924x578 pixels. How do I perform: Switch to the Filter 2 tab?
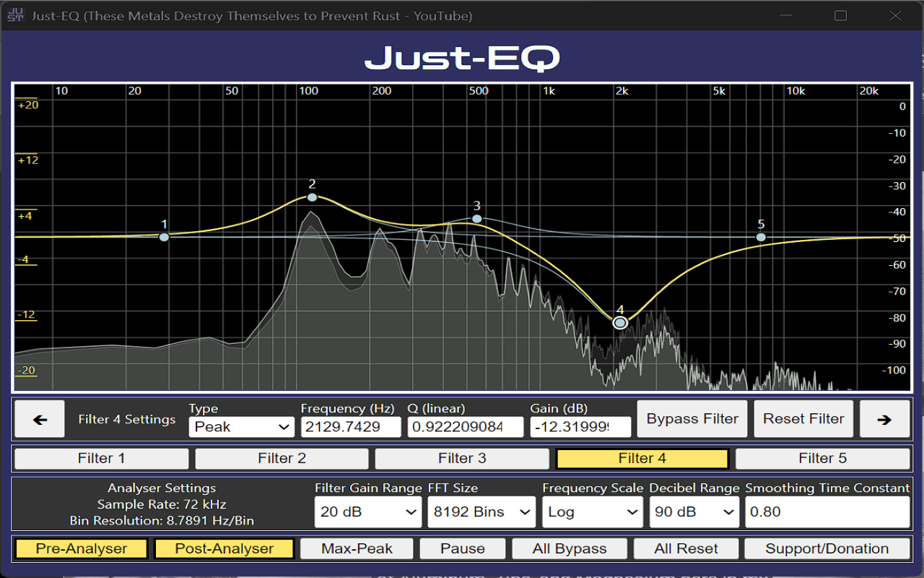coord(282,458)
